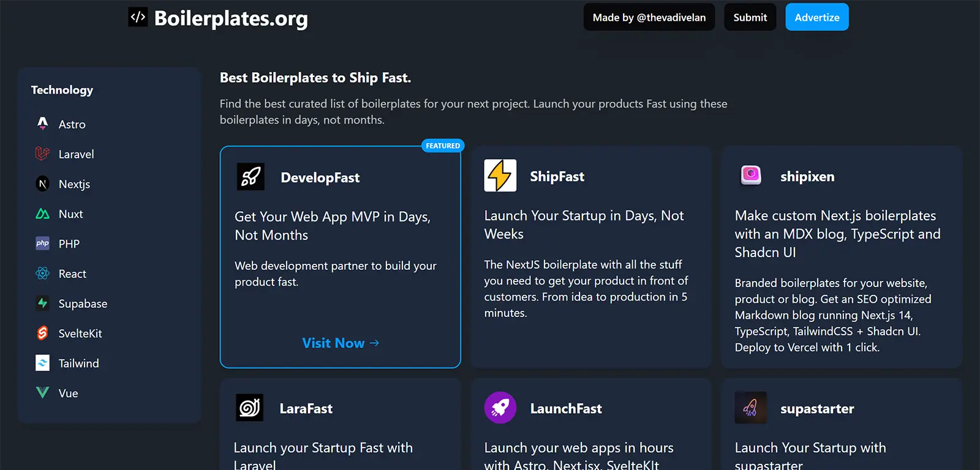Viewport: 980px width, 470px height.
Task: Click "Best Boilerplates to Ship Fast." heading
Action: (315, 78)
